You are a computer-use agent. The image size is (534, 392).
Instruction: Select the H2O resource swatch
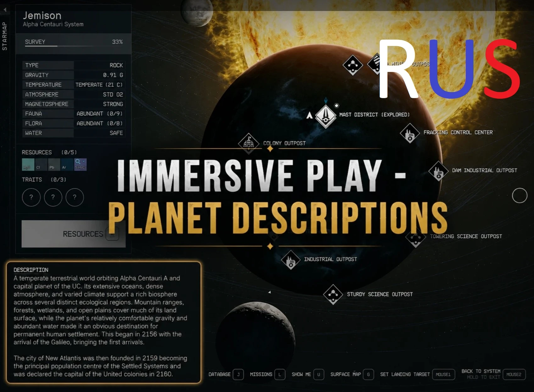pyautogui.click(x=28, y=164)
